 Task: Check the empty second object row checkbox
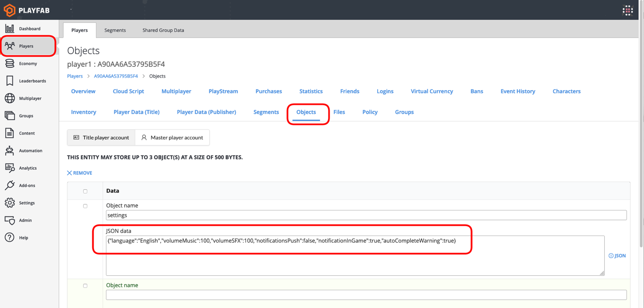[x=85, y=286]
